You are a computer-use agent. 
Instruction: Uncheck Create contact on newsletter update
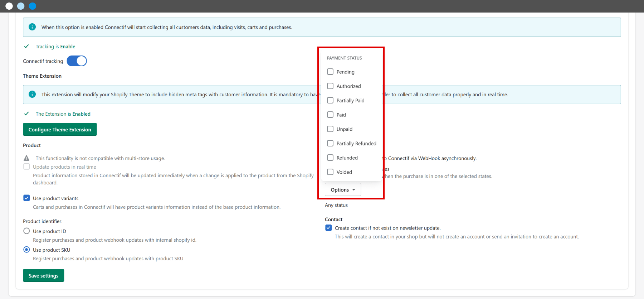(328, 228)
